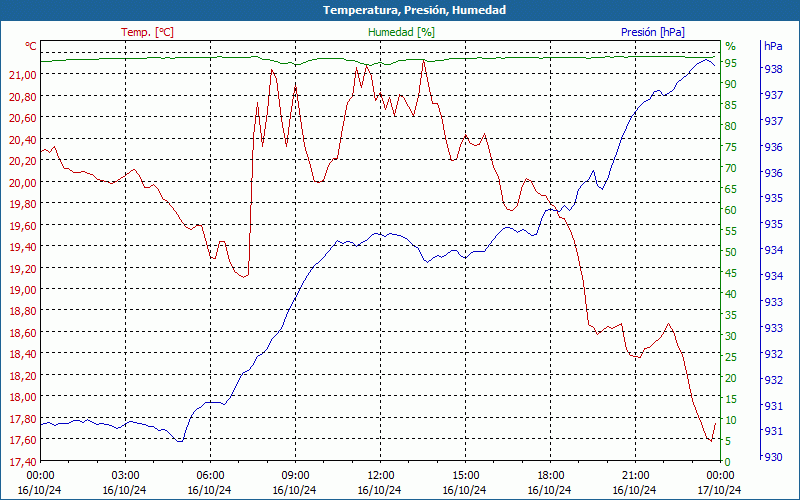
Task: Click the 40 humidity axis value
Action: pos(731,294)
